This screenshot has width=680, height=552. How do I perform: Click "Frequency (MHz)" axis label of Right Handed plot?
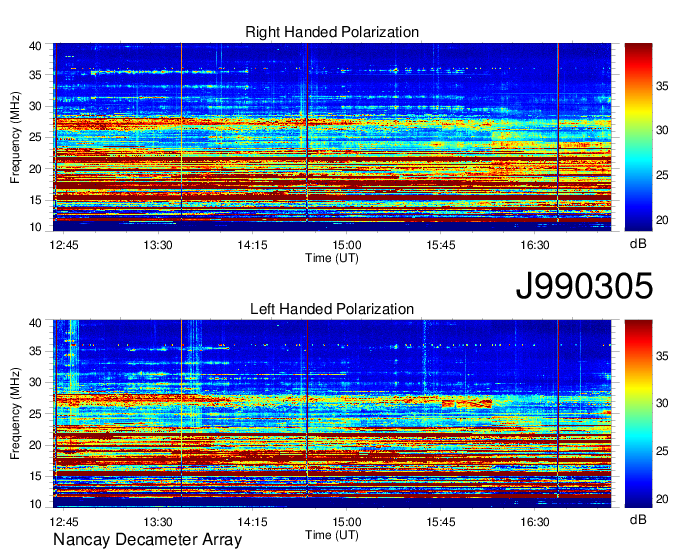tap(15, 137)
